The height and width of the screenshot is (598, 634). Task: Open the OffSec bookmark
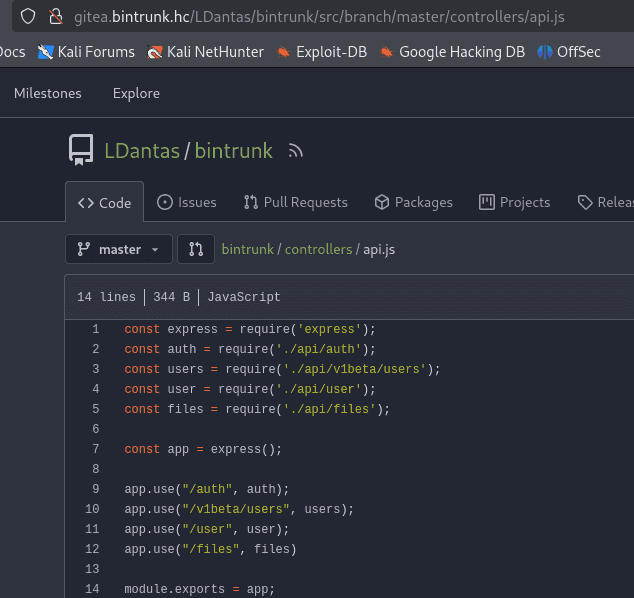point(569,51)
